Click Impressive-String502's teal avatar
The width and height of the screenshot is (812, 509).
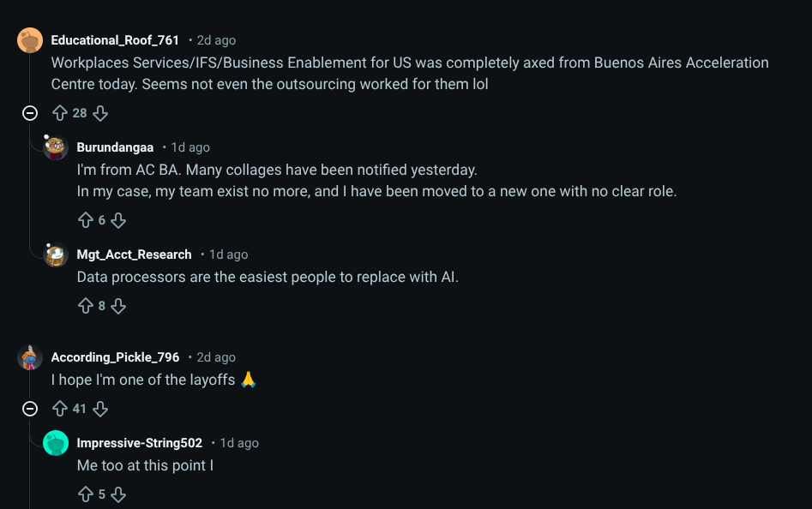pos(56,443)
